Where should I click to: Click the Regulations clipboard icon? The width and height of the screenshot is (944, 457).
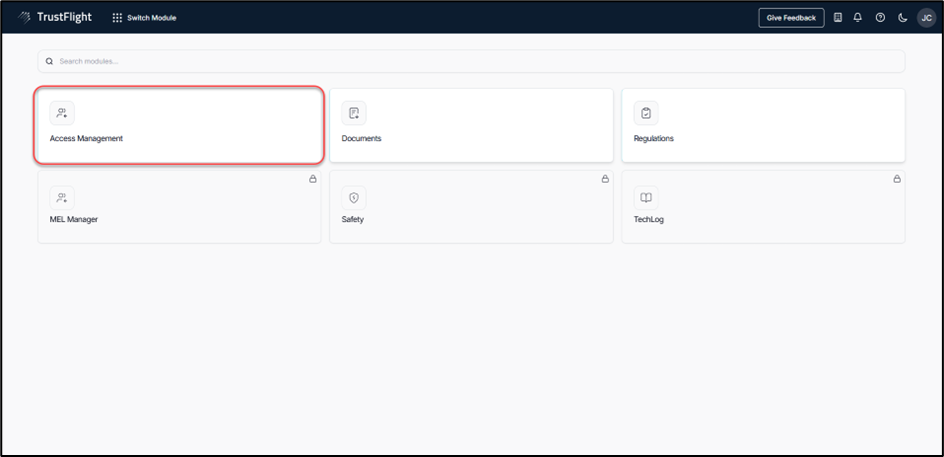click(x=646, y=113)
